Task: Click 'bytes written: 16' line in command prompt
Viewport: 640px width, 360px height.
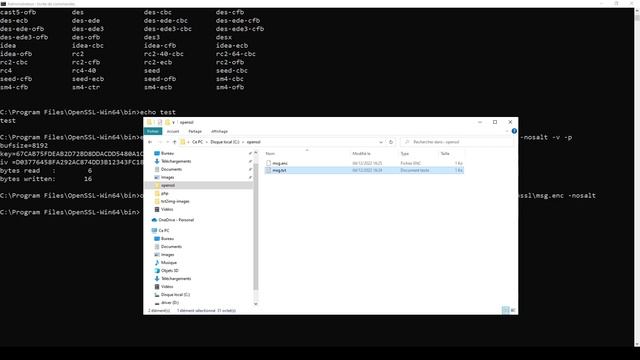Action: point(46,179)
